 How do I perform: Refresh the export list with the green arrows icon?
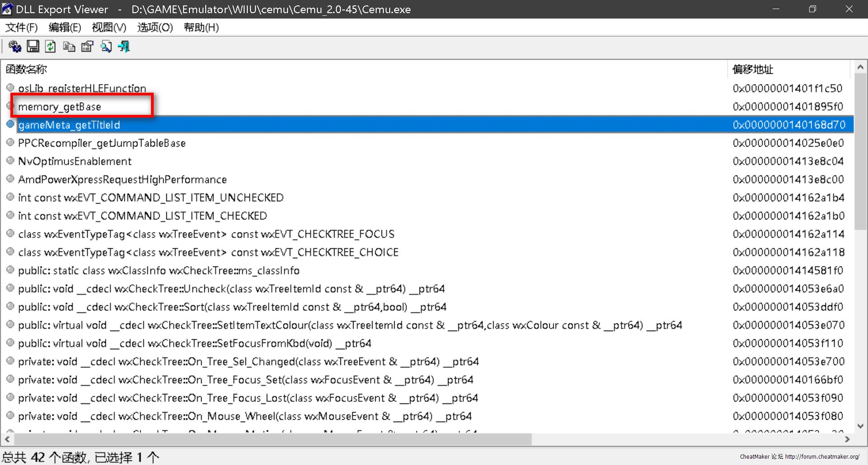pos(51,47)
